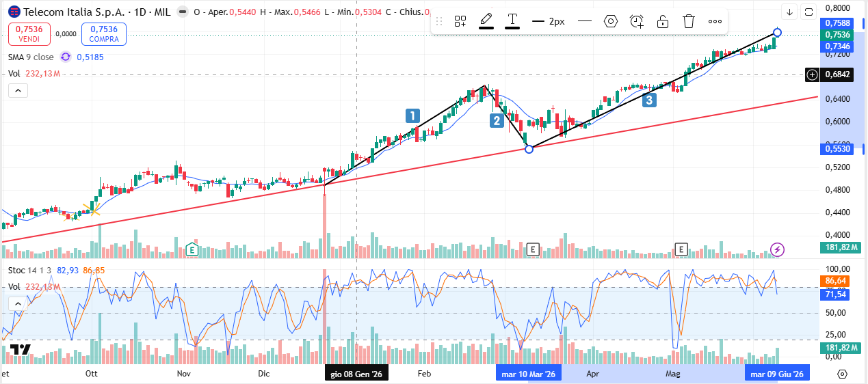Open time axis settings gear icon

pyautogui.click(x=843, y=374)
